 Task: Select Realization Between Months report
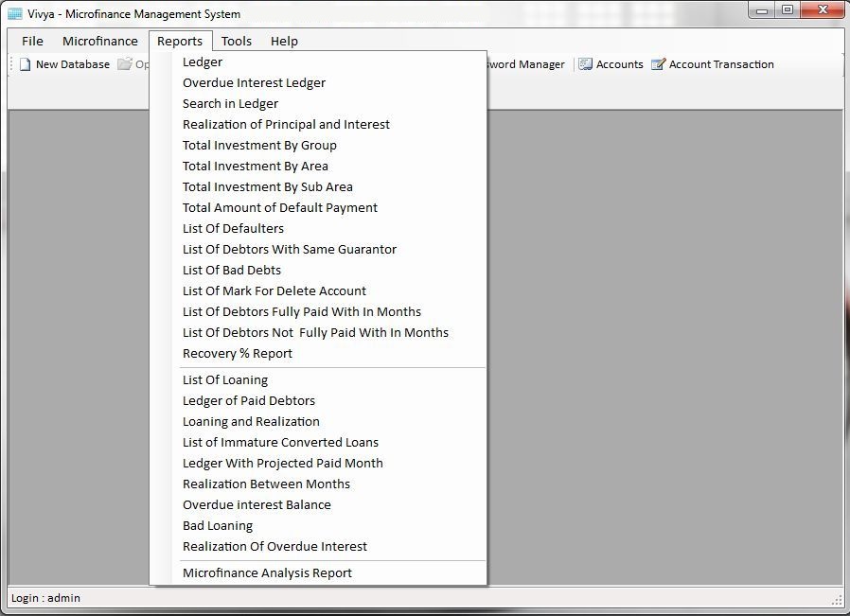[x=266, y=484]
